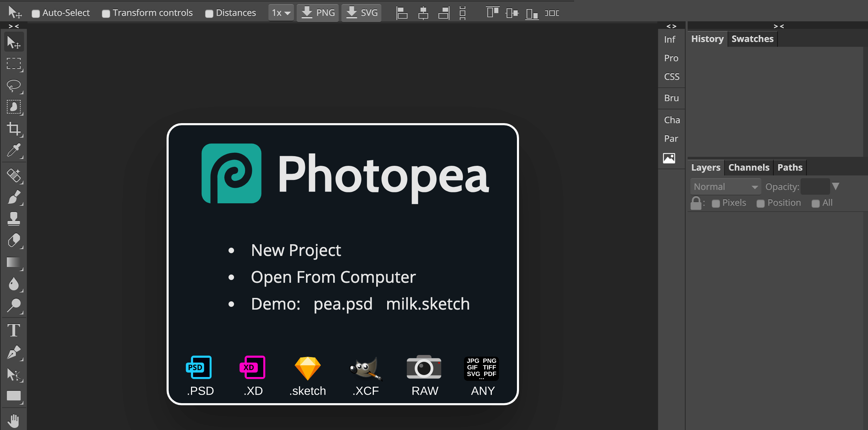Toggle the Auto-Select checkbox
The width and height of the screenshot is (868, 430).
tap(37, 12)
